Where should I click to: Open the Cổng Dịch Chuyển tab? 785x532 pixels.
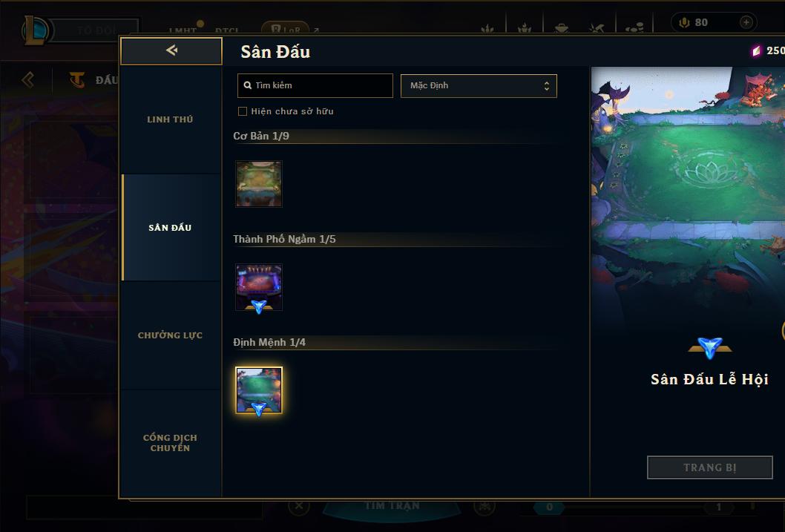170,443
